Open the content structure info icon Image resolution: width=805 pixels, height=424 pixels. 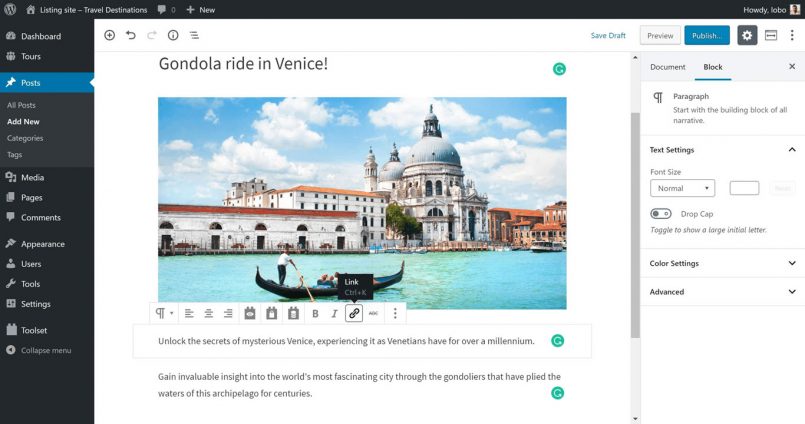(173, 35)
